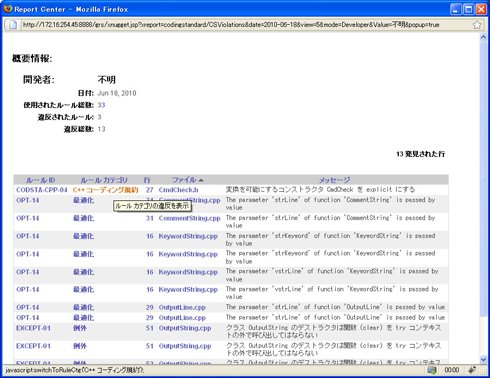Click the 概要情報 heading
The width and height of the screenshot is (490, 378).
[32, 59]
